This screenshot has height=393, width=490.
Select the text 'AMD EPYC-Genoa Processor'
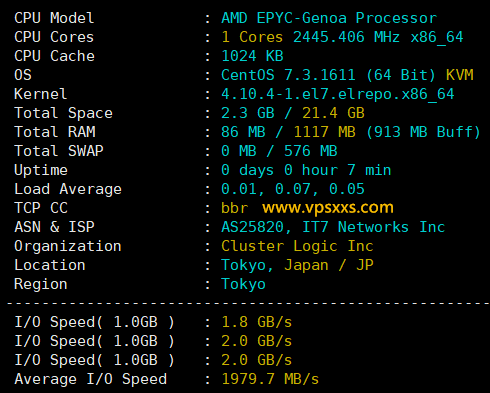click(x=329, y=18)
